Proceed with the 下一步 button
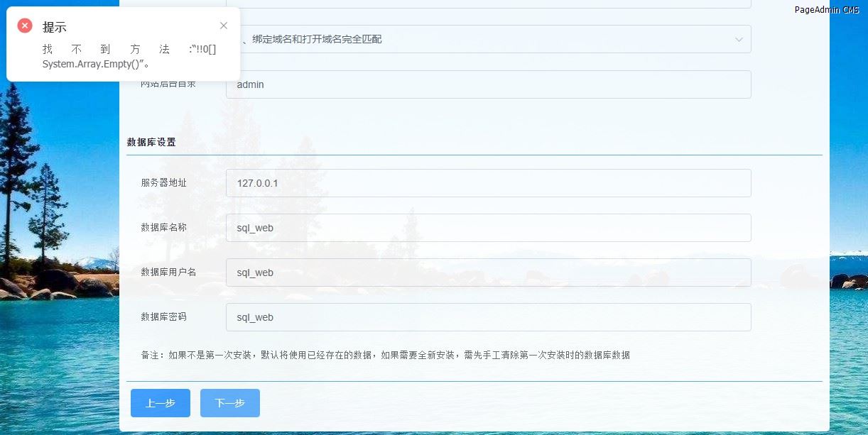868x435 pixels. (x=230, y=403)
